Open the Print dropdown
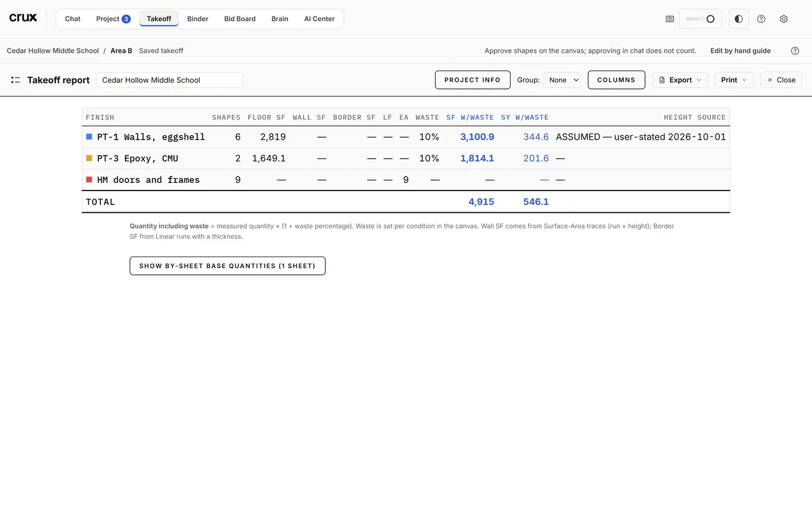812x508 pixels. [734, 80]
